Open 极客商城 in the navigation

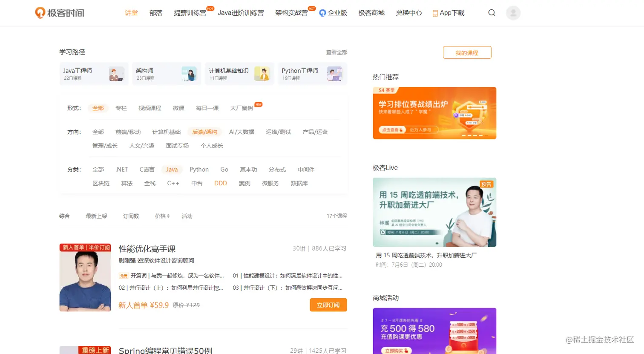click(x=371, y=13)
